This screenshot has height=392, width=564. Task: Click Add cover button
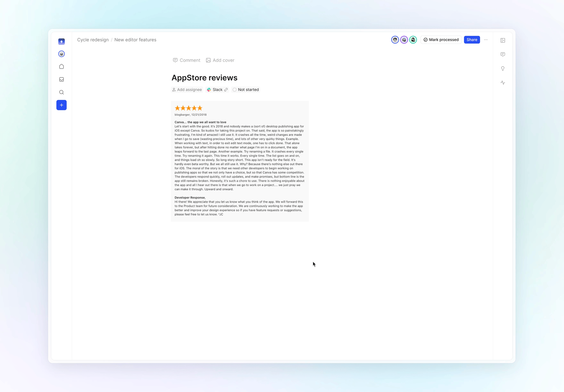(220, 60)
